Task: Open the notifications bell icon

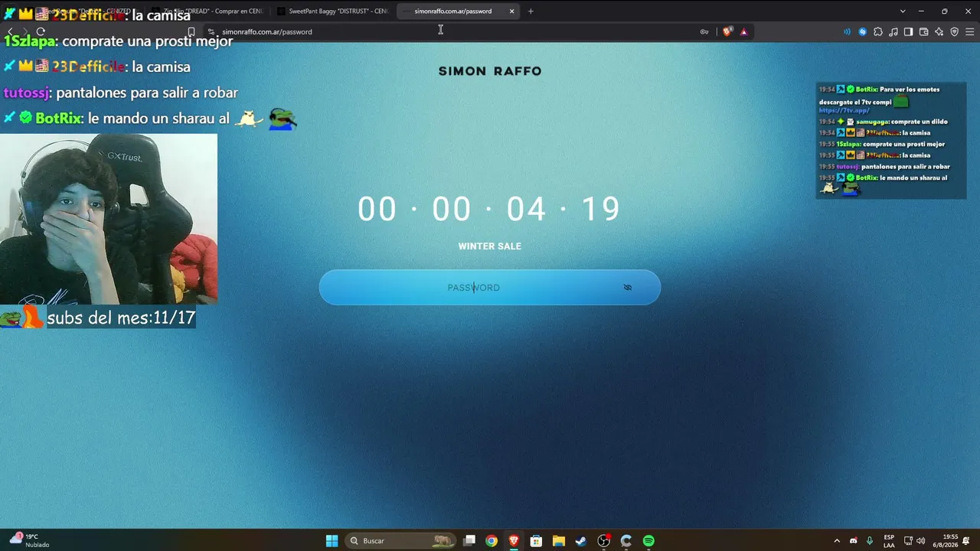Action: (x=966, y=541)
